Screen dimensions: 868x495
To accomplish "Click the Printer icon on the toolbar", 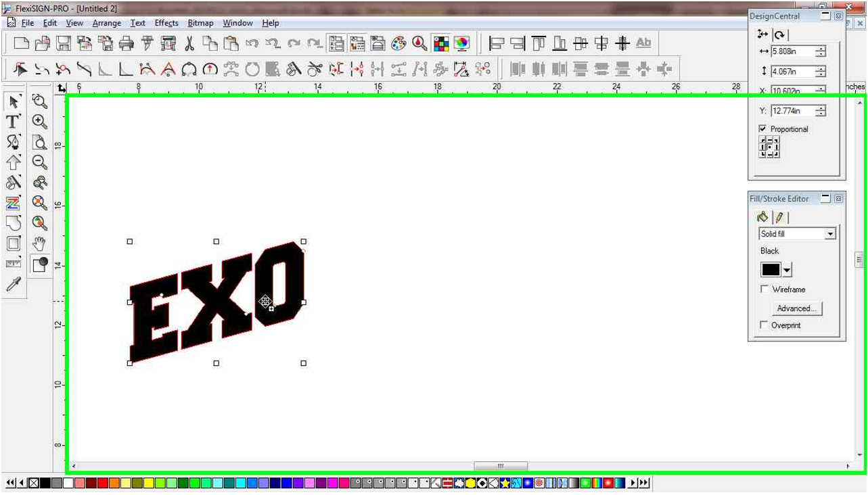I will 125,44.
